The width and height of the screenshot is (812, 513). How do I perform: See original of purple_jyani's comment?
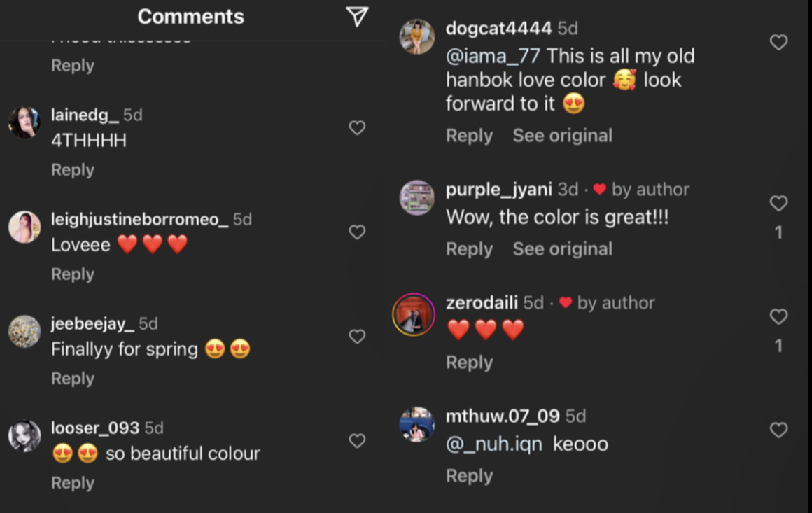562,249
